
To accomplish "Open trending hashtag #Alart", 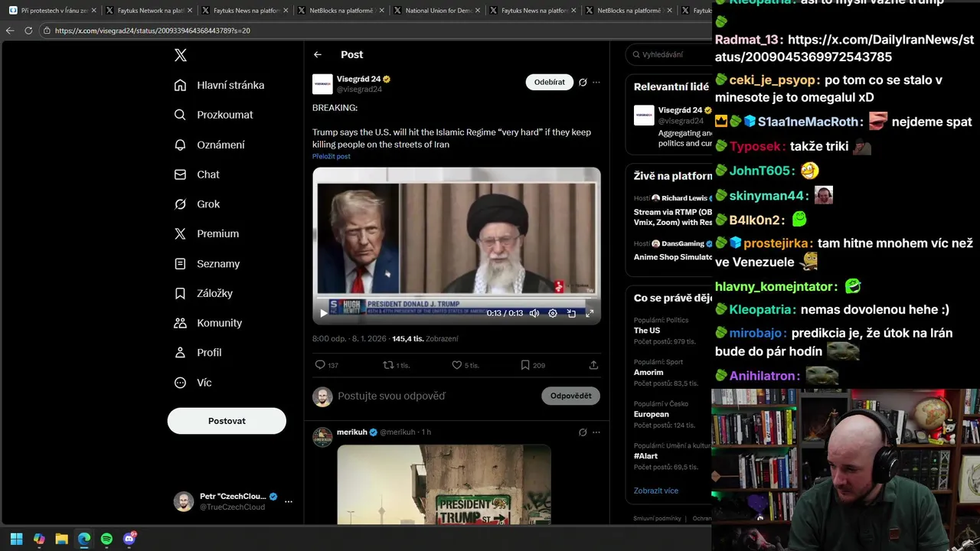I will pos(645,456).
